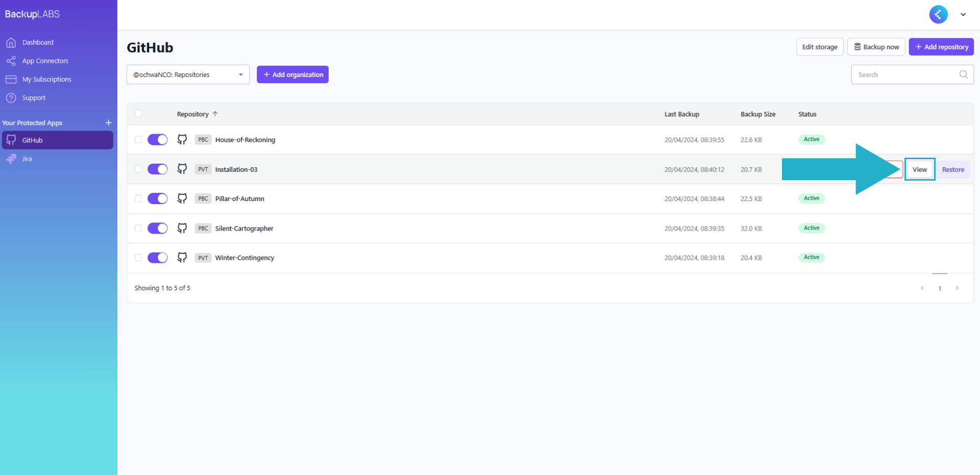This screenshot has width=980, height=475.
Task: Click the BackupLABS logo
Action: (32, 14)
